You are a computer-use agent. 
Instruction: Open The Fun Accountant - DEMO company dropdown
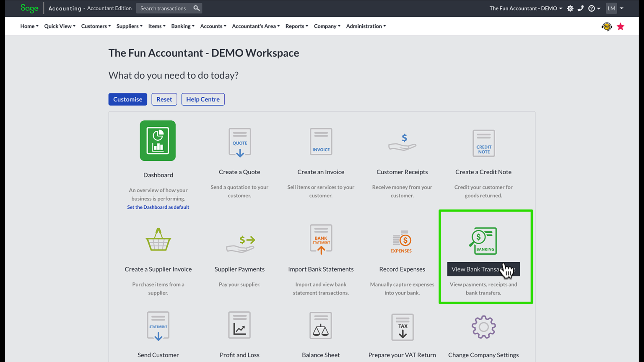point(525,8)
